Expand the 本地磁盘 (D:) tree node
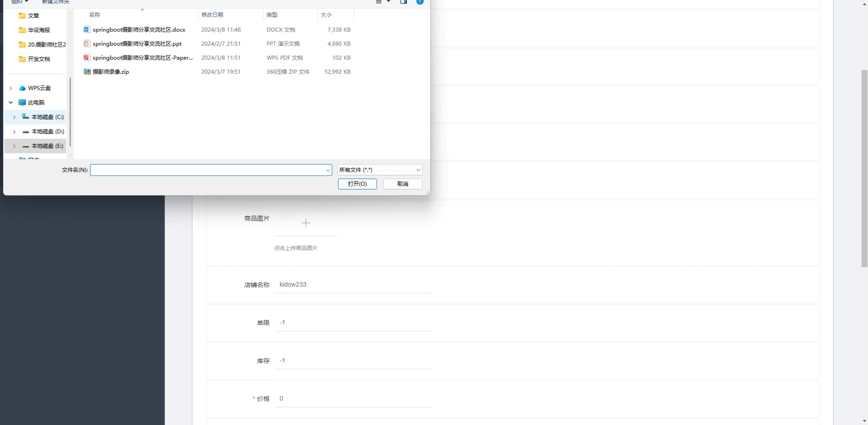Viewport: 868px width, 425px height. (14, 131)
